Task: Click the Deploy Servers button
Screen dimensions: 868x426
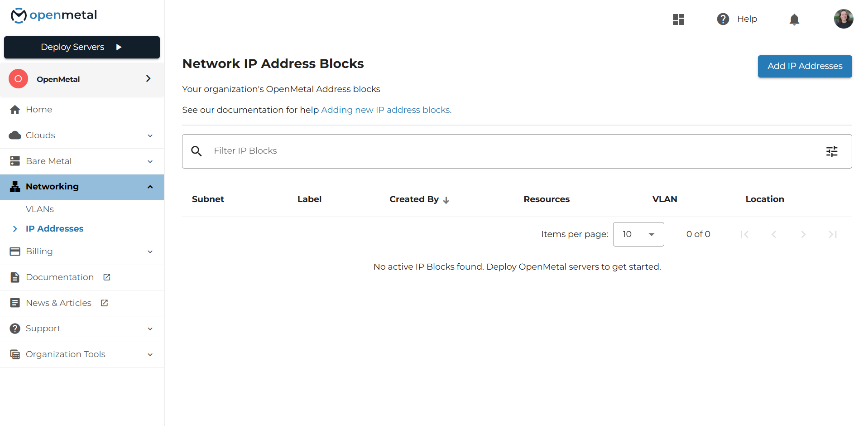Action: [82, 47]
